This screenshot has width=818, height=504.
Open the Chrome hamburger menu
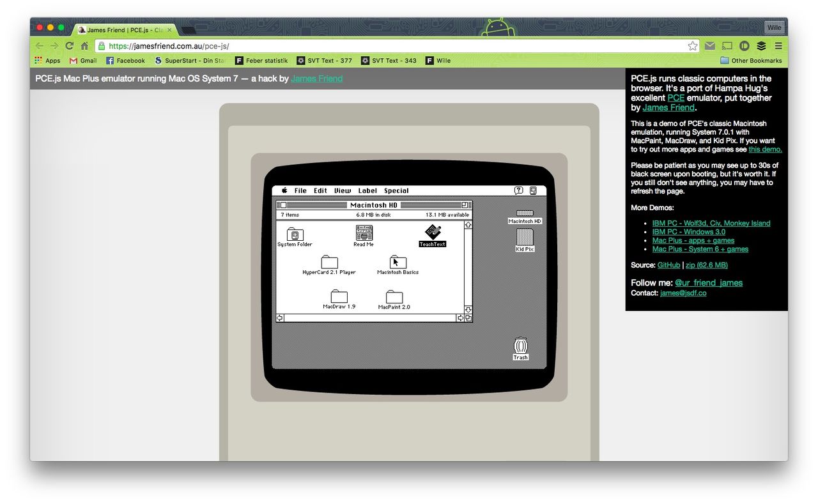click(x=778, y=46)
